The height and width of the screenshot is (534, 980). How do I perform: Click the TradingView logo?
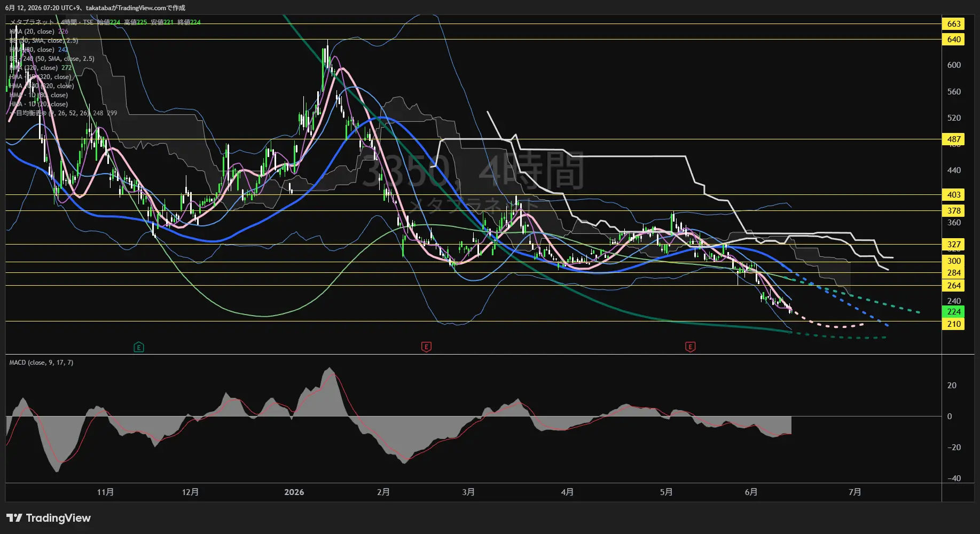pyautogui.click(x=49, y=518)
